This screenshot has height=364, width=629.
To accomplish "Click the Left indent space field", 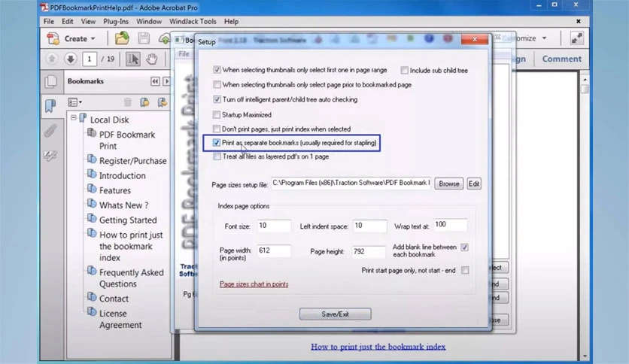I will (x=370, y=226).
